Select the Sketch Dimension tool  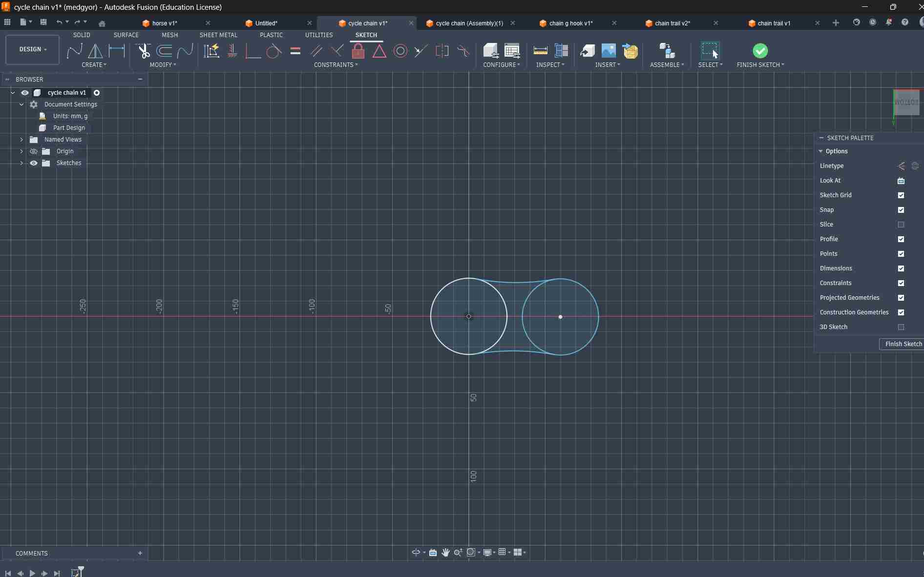click(117, 51)
